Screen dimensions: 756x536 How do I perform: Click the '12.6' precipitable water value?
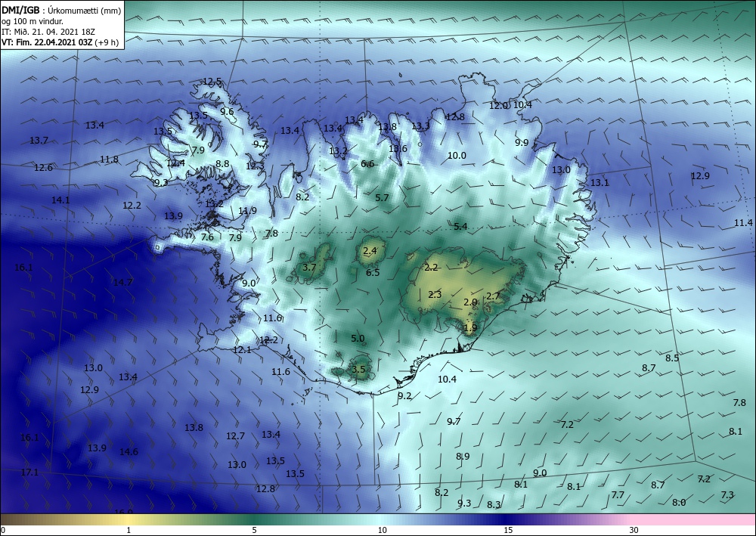click(x=43, y=168)
